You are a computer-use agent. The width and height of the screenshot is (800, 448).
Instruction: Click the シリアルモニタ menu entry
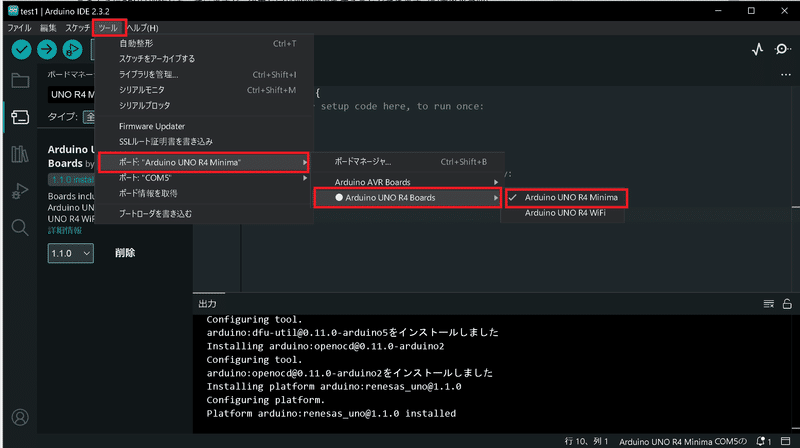click(144, 90)
